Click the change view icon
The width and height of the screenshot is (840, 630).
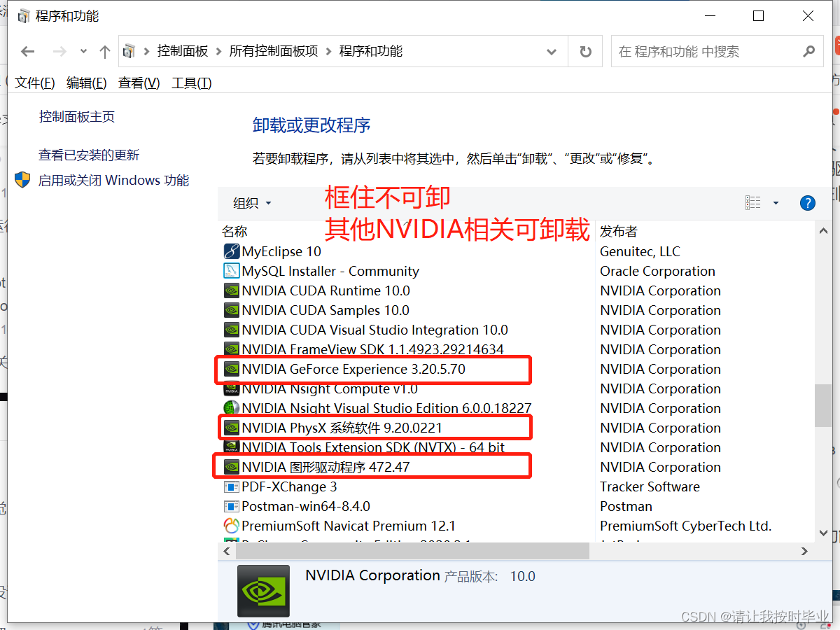753,203
